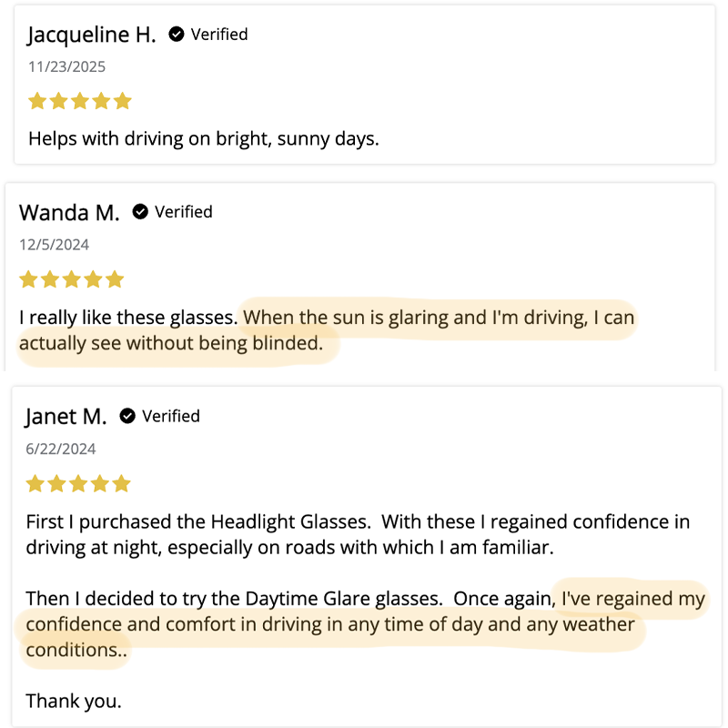Click reviewer name Janet M.
The image size is (728, 728).
click(66, 417)
